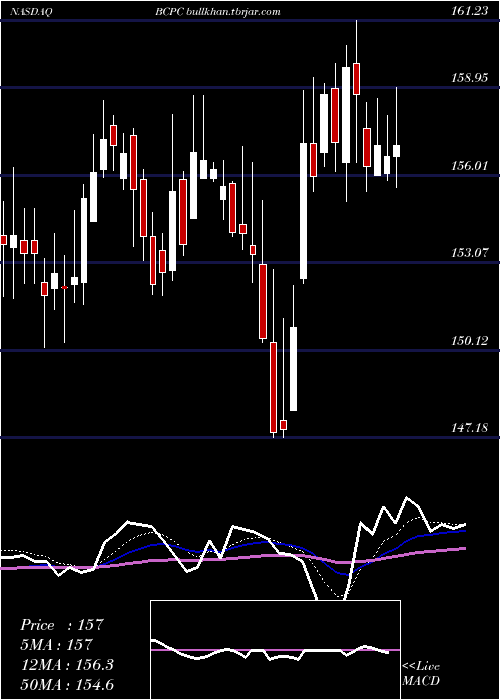Click the 153.07 price axis label
The height and width of the screenshot is (700, 500).
469,253
